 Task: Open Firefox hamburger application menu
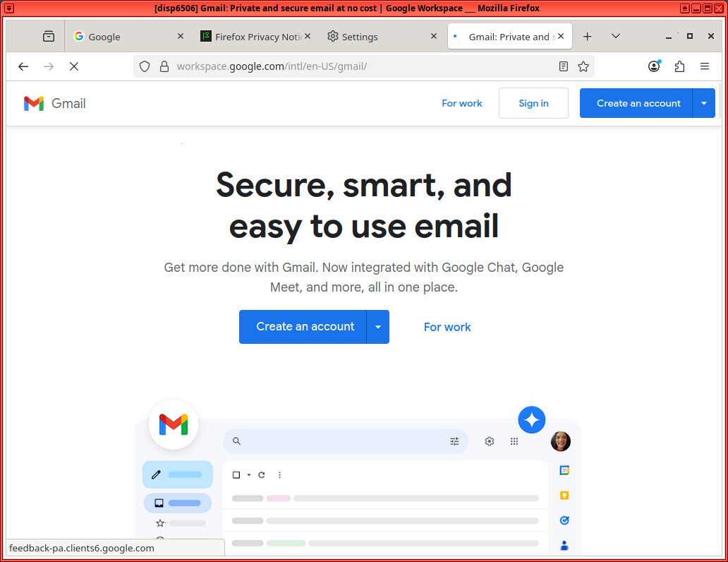[x=704, y=66]
